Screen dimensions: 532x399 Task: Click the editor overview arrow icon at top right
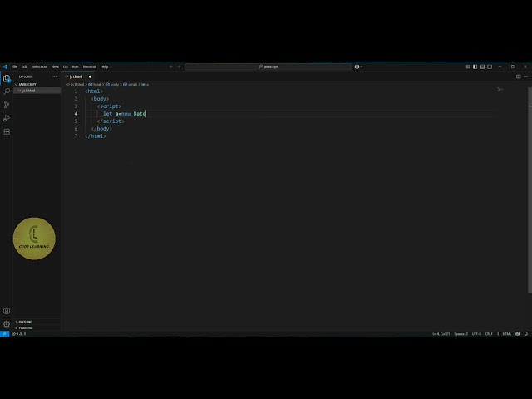pyautogui.click(x=500, y=90)
